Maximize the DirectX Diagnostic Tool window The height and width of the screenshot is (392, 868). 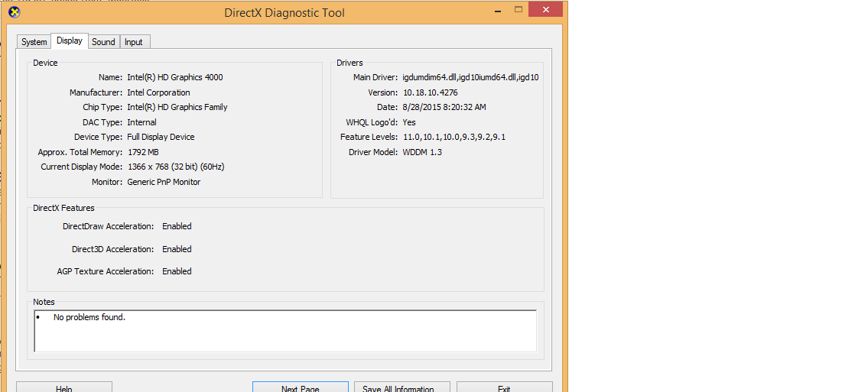tap(519, 10)
